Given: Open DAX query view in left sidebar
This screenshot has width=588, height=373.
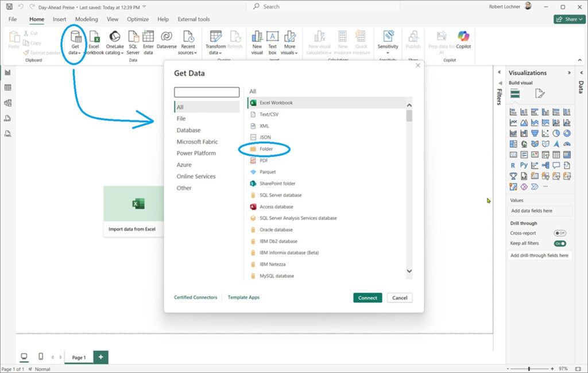Looking at the screenshot, I should [x=7, y=118].
